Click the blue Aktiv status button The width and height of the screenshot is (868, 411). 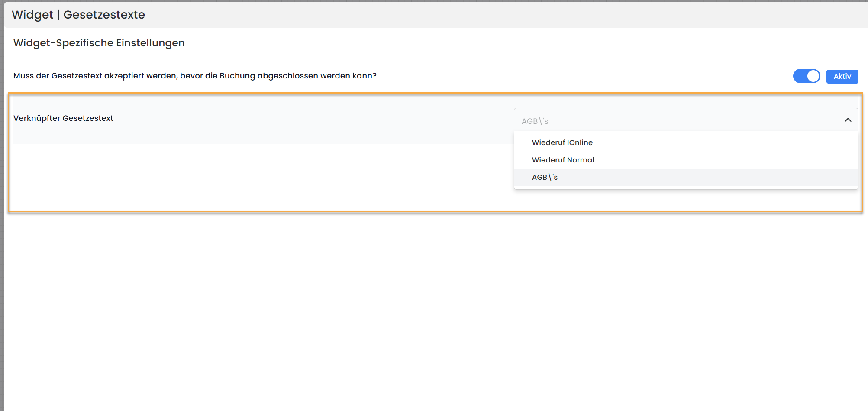[842, 76]
